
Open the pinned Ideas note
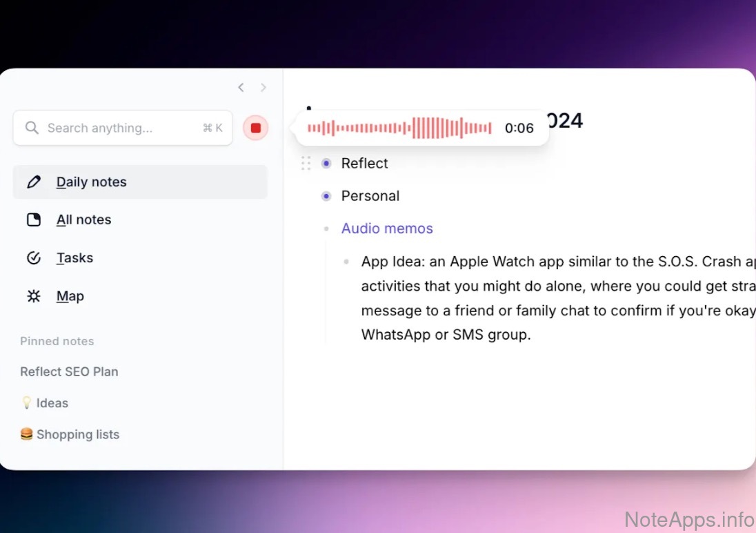52,403
